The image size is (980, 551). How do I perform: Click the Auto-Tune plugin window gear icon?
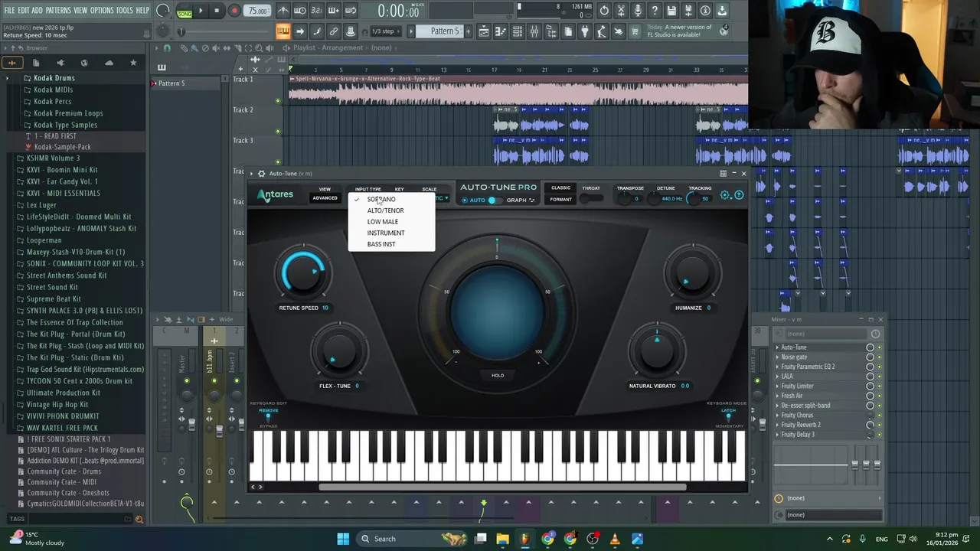coord(261,174)
